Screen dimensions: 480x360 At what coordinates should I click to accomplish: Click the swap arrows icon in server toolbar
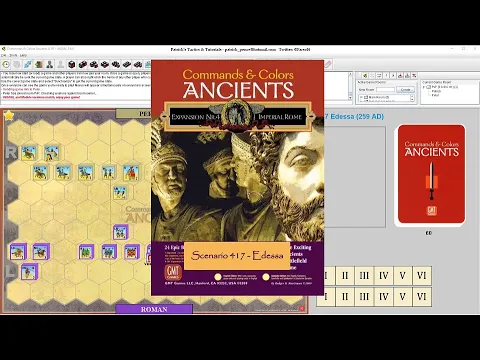pos(379,76)
